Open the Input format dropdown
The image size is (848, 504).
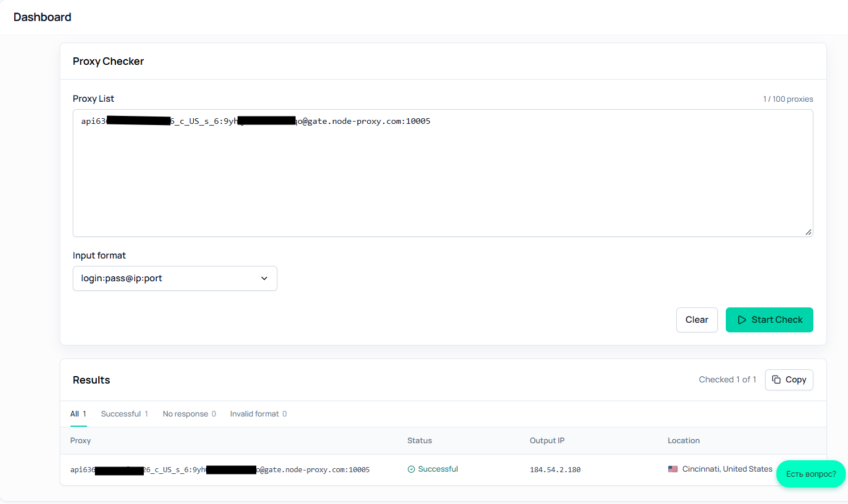(x=175, y=278)
